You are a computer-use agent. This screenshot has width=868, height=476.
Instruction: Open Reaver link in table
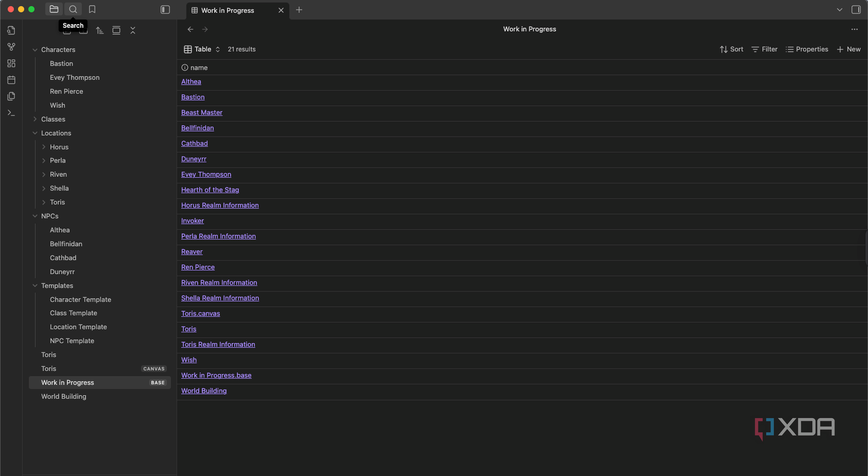(192, 252)
